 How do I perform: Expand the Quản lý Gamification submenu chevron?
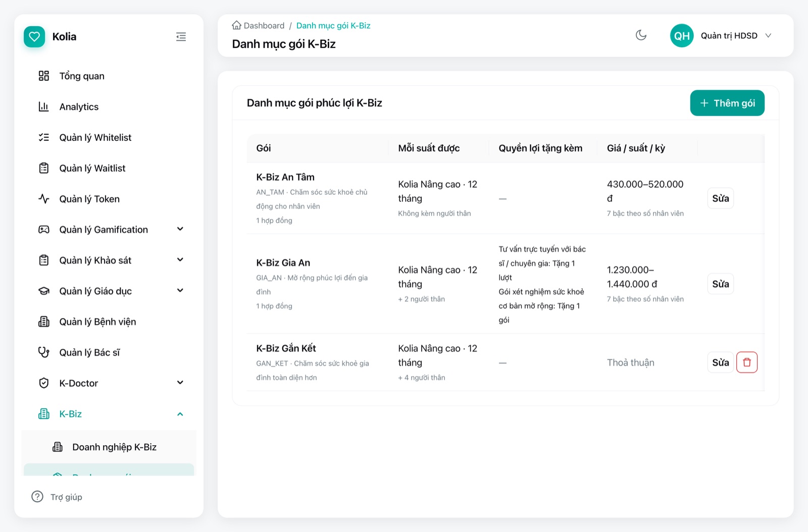[x=180, y=229]
